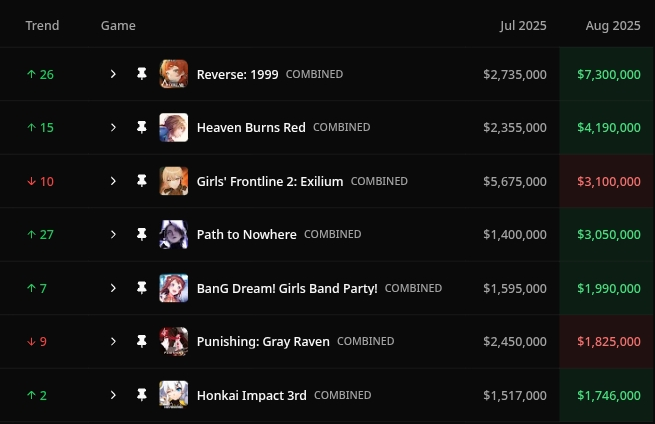Viewport: 655px width, 424px height.
Task: Expand the Punishing: Gray Raven row
Action: (x=113, y=341)
